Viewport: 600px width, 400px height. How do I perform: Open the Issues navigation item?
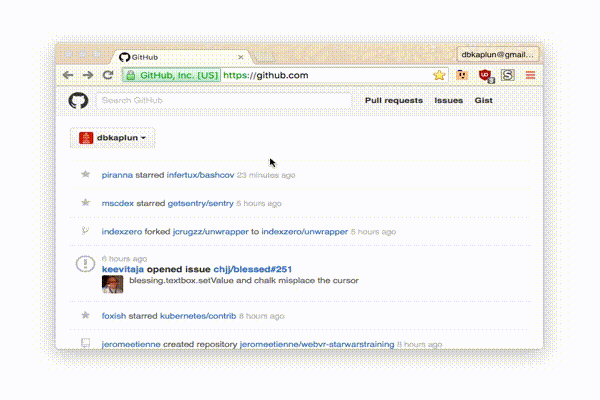tap(448, 100)
